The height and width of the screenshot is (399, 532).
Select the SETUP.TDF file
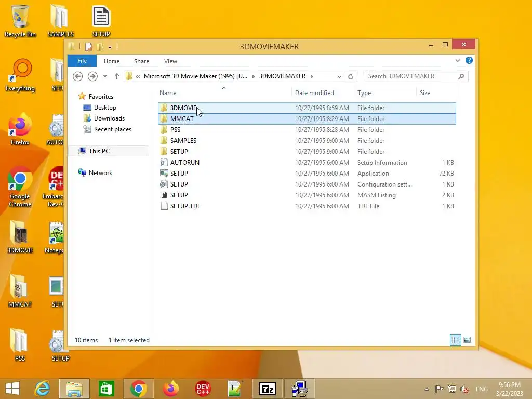tap(307, 206)
